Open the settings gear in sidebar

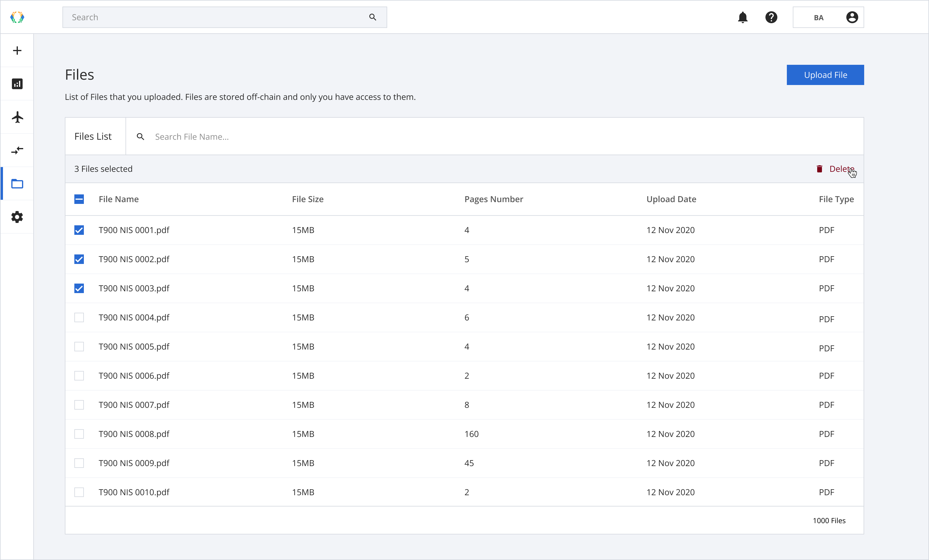coord(17,217)
